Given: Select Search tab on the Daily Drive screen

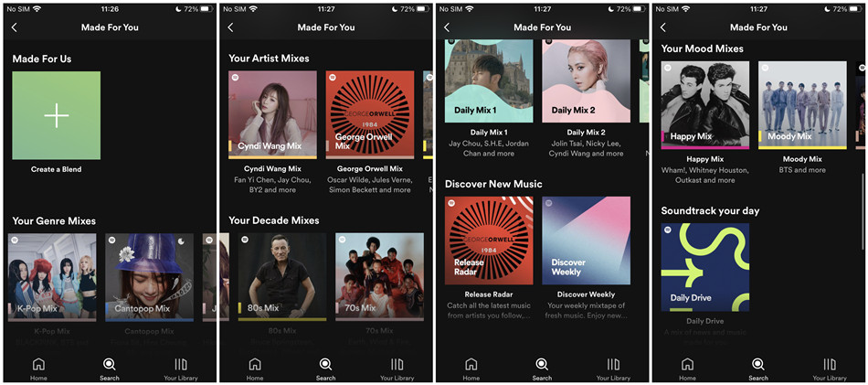Looking at the screenshot, I should (x=758, y=369).
